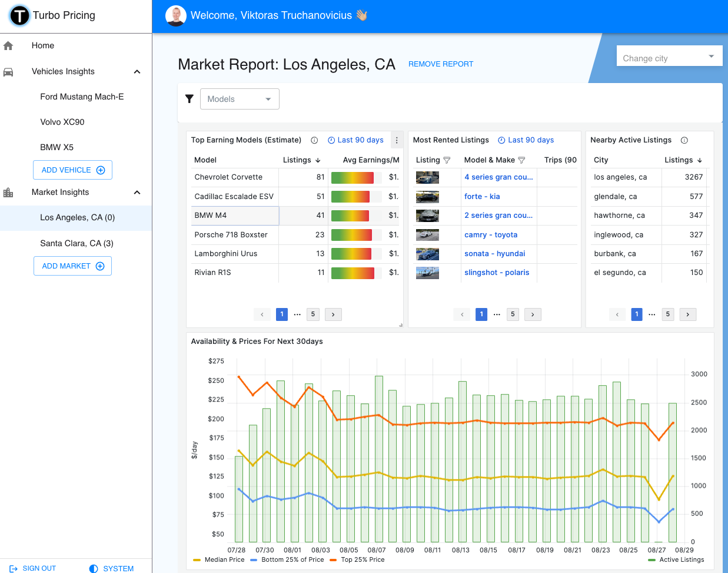The image size is (728, 573).
Task: Click the Turbo Pricing logo icon
Action: pos(19,16)
